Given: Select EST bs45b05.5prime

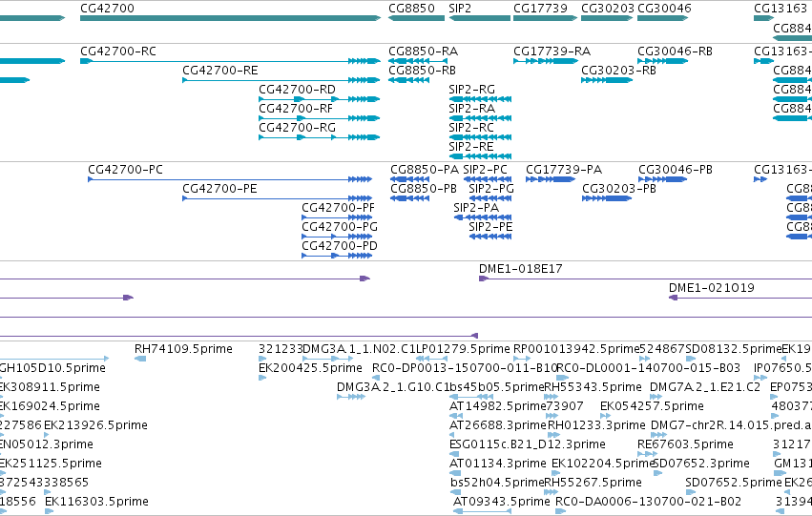Looking at the screenshot, I should [471, 397].
